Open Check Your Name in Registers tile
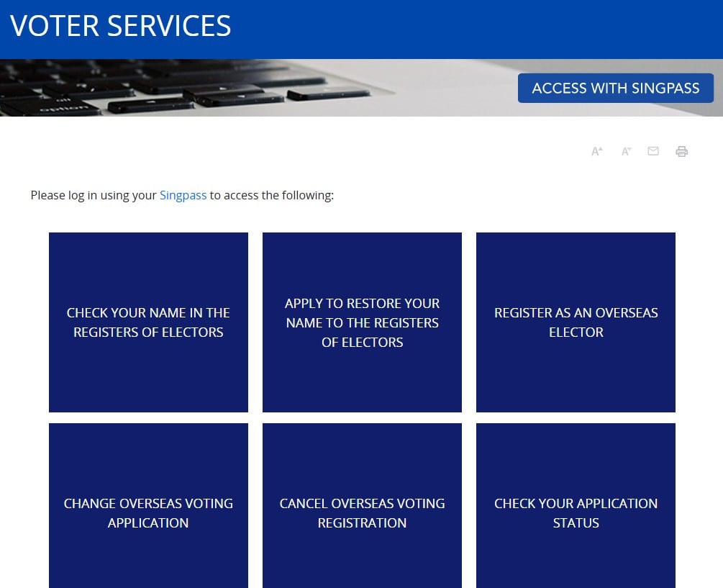Image resolution: width=723 pixels, height=588 pixels. [148, 322]
